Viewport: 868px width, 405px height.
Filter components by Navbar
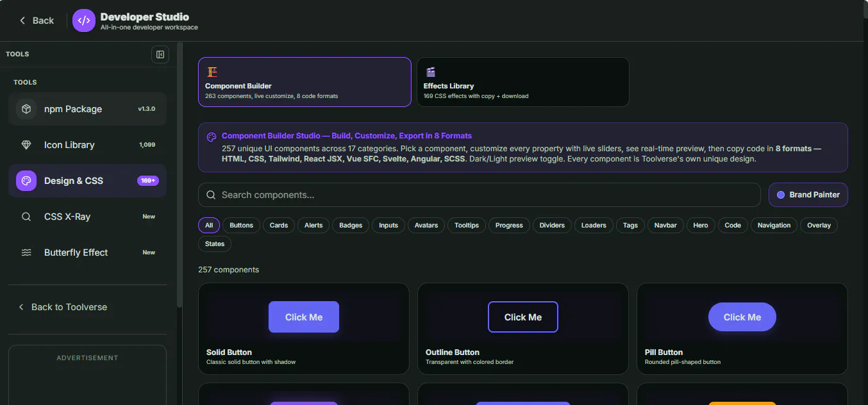tap(665, 226)
